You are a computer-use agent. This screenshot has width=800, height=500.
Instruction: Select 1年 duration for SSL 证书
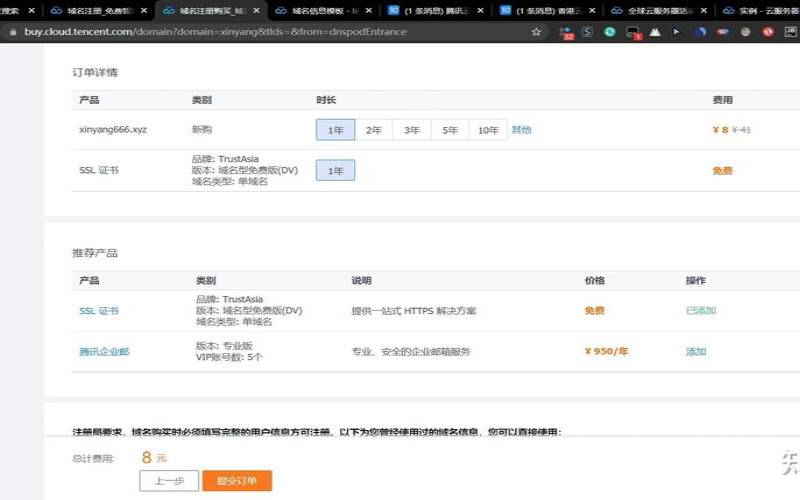coord(335,170)
